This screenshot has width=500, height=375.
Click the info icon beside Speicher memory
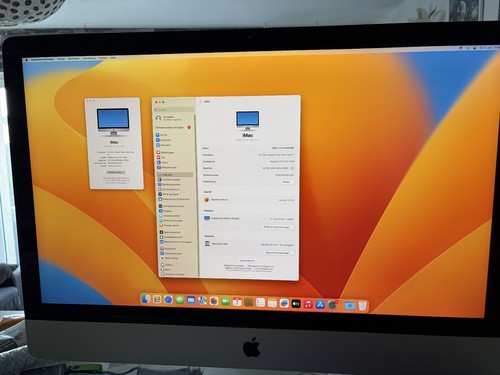click(292, 168)
